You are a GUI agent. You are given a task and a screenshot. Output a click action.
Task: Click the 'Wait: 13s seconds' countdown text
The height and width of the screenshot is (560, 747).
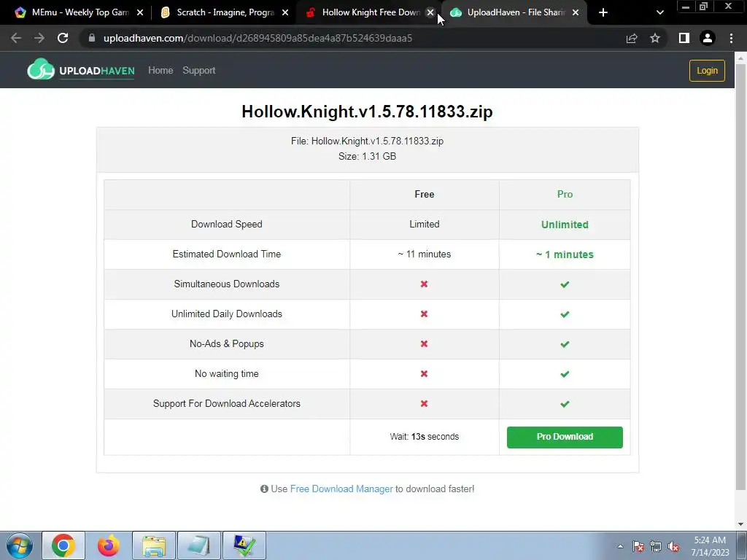pyautogui.click(x=424, y=437)
